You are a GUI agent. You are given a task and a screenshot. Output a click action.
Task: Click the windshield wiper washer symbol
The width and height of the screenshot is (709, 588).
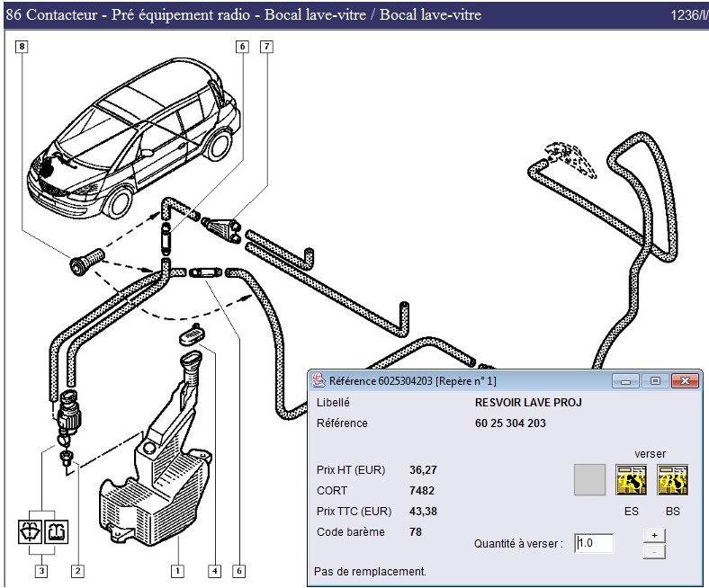pos(30,530)
